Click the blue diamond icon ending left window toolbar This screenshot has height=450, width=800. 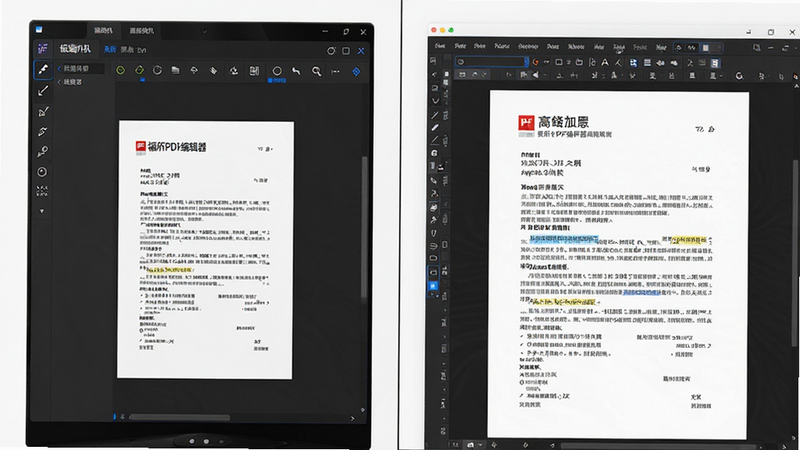(356, 72)
